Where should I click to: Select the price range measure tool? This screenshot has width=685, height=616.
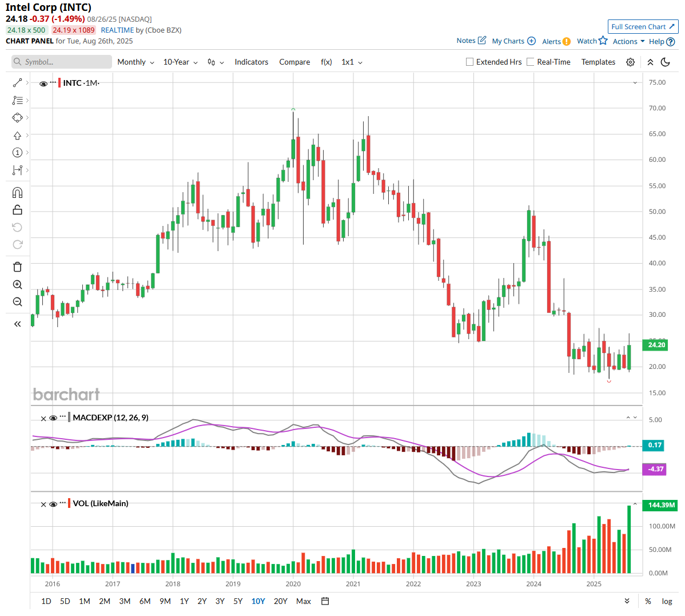(x=18, y=170)
